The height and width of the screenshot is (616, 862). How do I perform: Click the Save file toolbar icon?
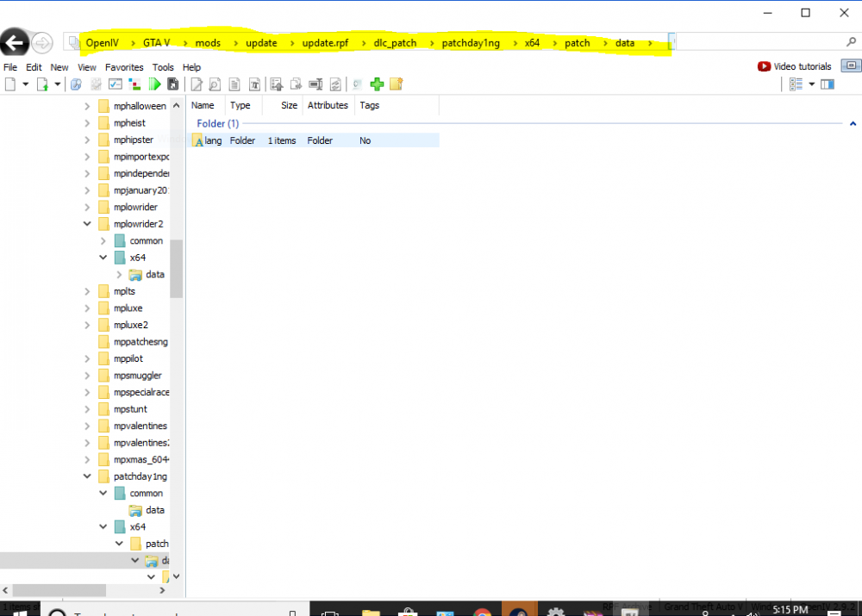tap(173, 84)
